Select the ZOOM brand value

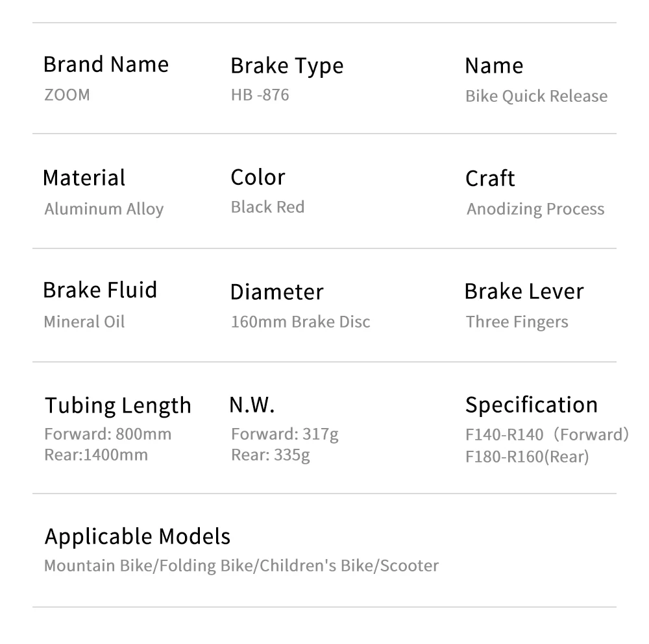pos(67,95)
